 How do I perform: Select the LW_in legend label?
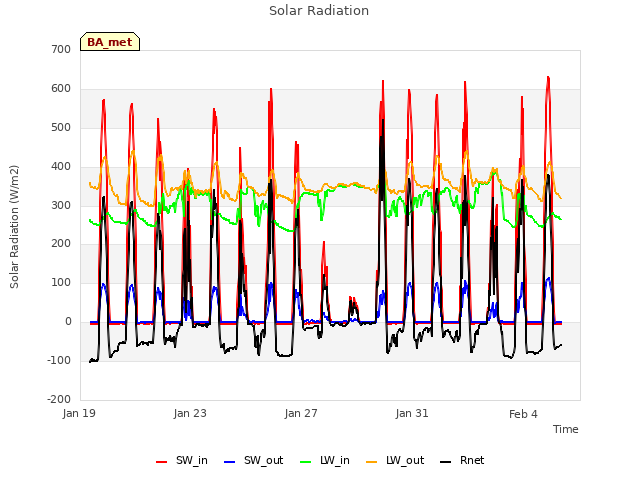coord(335,460)
